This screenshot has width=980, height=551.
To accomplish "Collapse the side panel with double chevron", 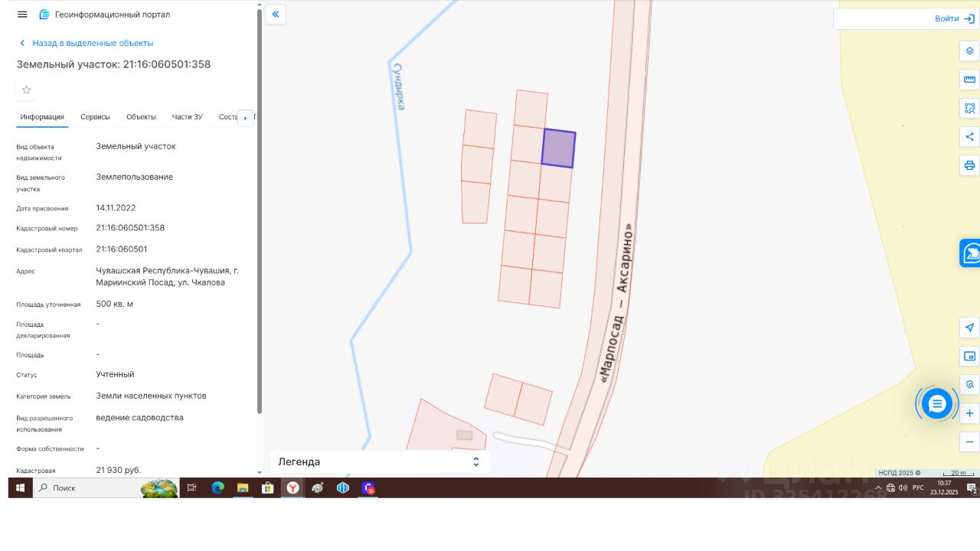I will pyautogui.click(x=276, y=14).
